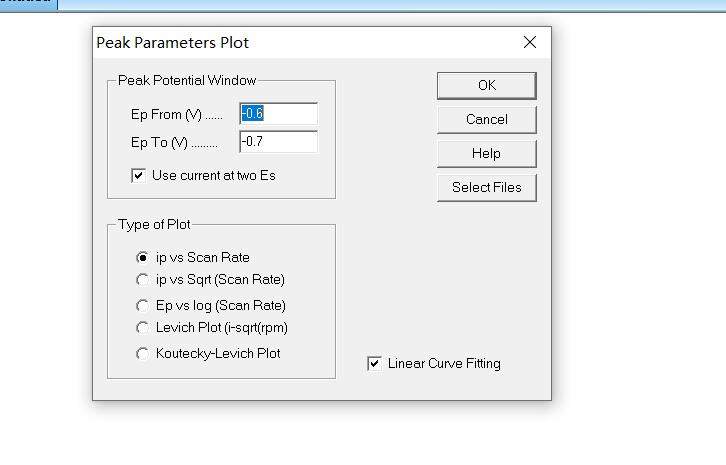Click the Type of Plot group label
Screen dimensions: 726x465
(154, 225)
